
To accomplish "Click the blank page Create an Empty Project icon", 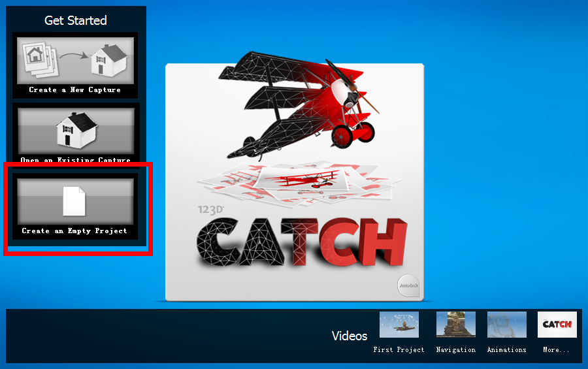I will (75, 201).
